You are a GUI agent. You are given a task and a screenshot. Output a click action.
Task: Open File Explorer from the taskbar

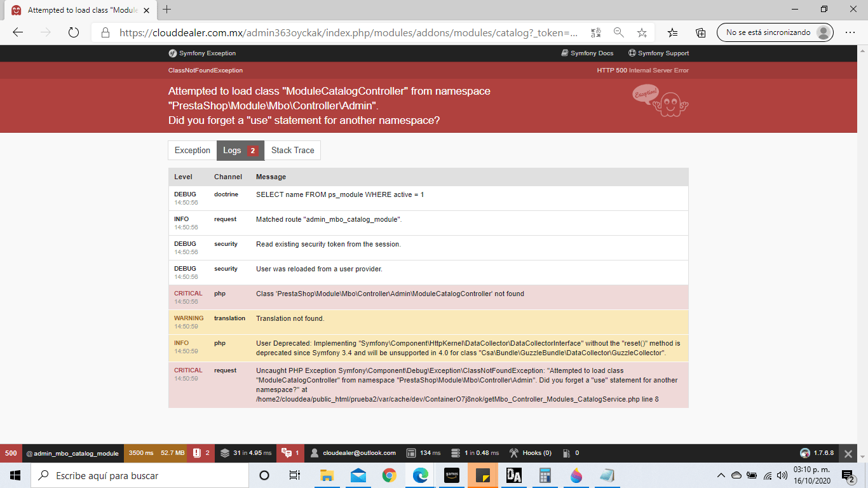(x=327, y=475)
